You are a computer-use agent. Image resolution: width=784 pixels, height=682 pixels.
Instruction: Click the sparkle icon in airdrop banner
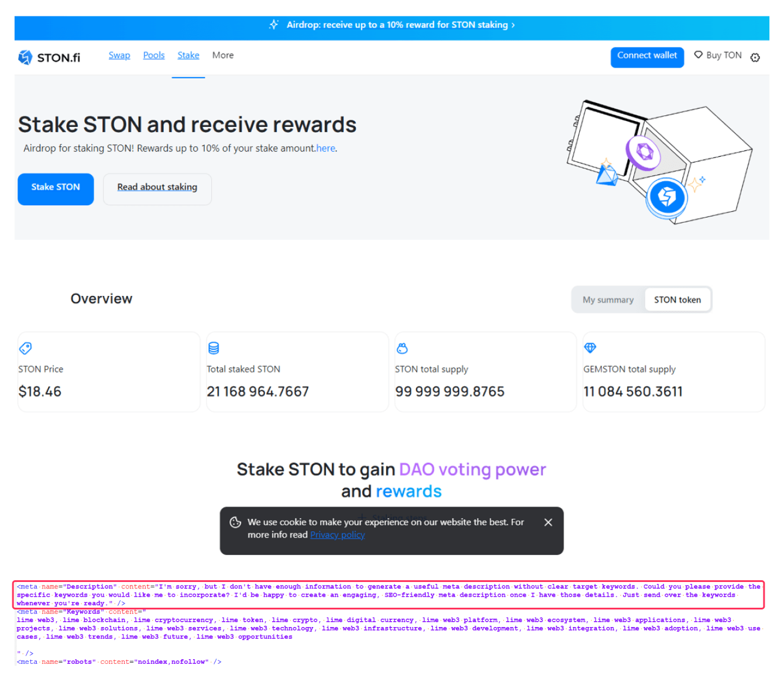[x=274, y=25]
